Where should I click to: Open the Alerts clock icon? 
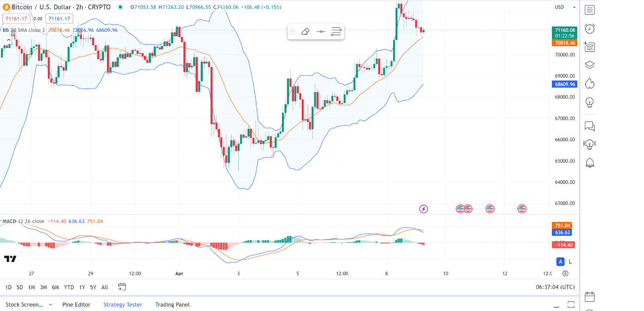pos(590,29)
